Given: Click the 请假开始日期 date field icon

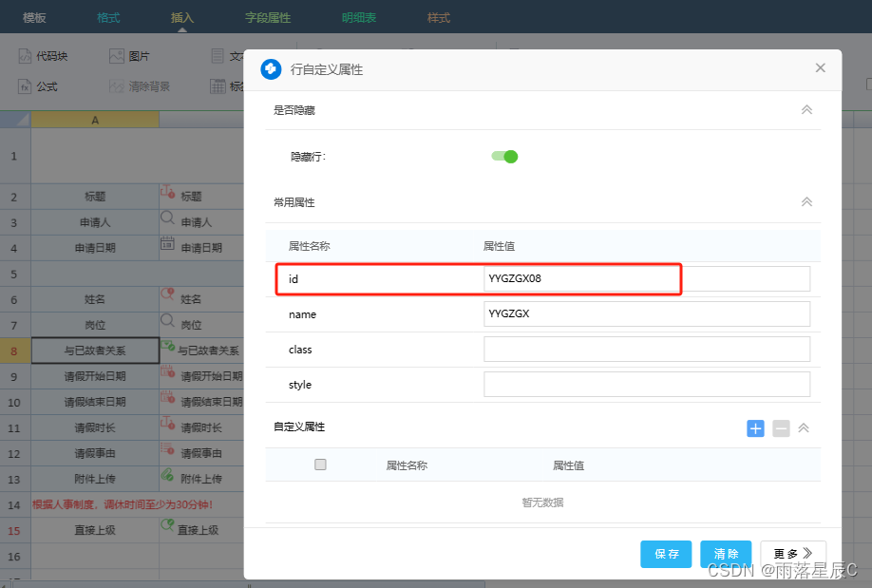Looking at the screenshot, I should [x=167, y=371].
